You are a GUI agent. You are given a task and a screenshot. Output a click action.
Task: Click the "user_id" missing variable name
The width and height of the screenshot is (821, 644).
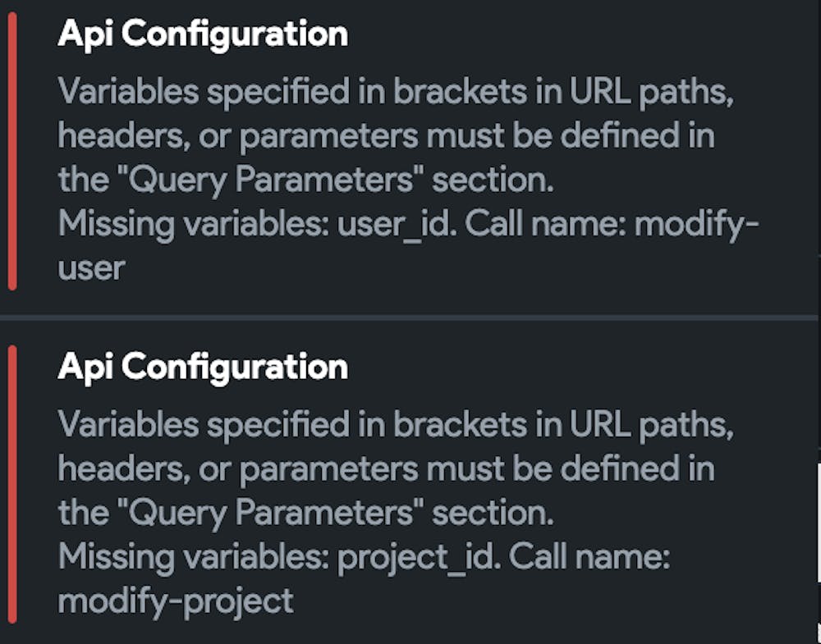393,224
